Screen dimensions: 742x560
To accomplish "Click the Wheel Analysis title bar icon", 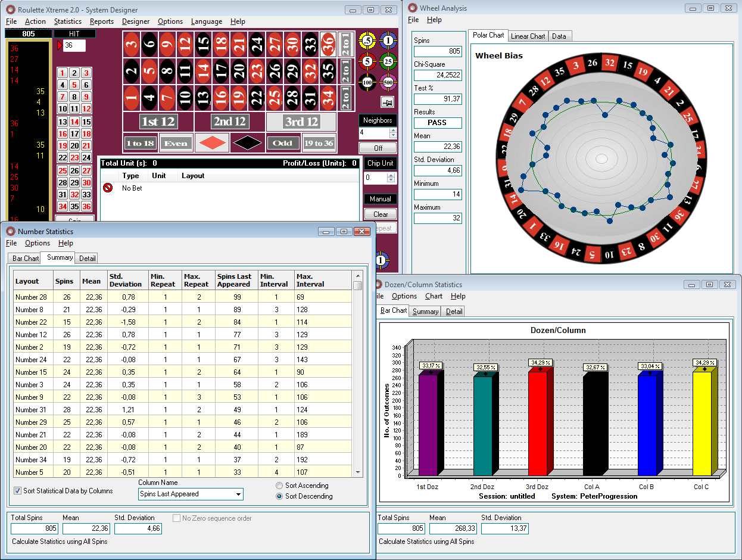I will pyautogui.click(x=412, y=8).
